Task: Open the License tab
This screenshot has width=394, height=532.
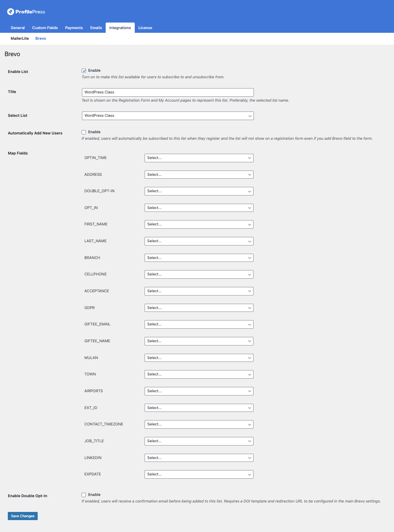Action: coord(145,27)
